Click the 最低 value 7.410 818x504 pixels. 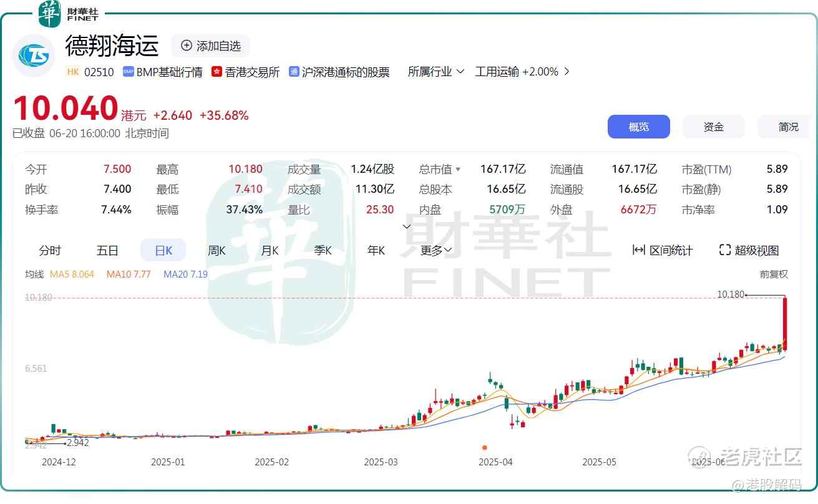[x=248, y=189]
